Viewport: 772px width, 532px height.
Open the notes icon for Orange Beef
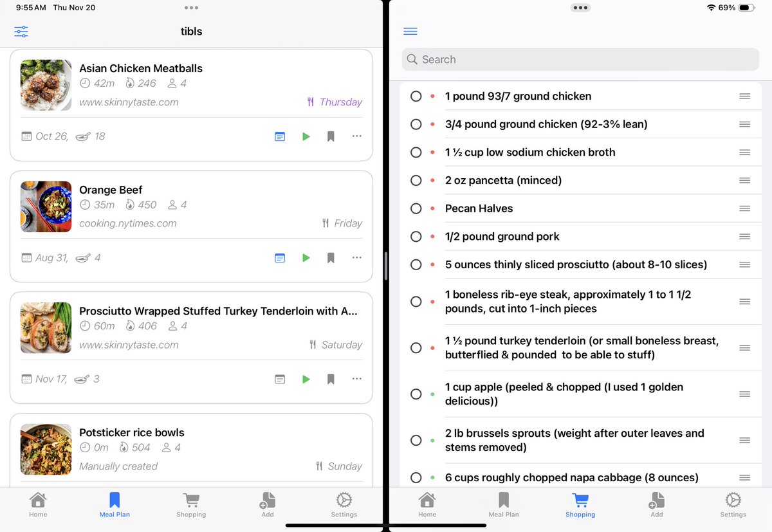click(280, 258)
